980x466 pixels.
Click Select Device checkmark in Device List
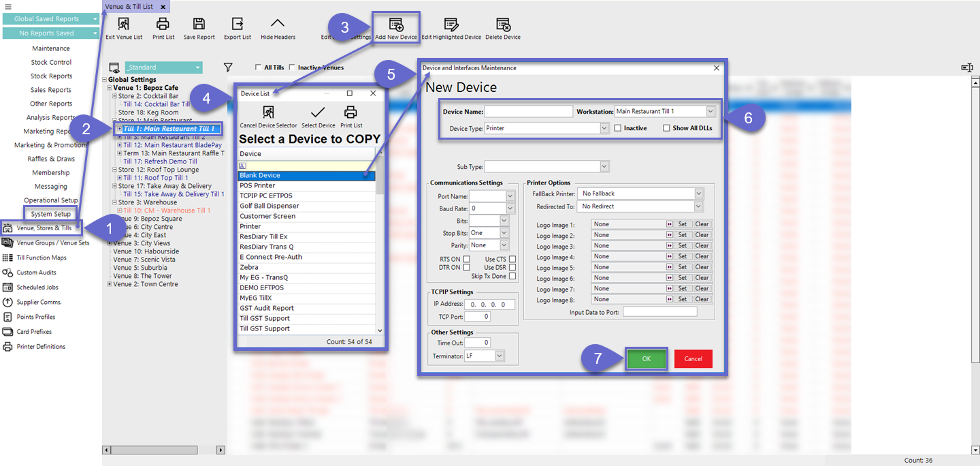[x=318, y=114]
